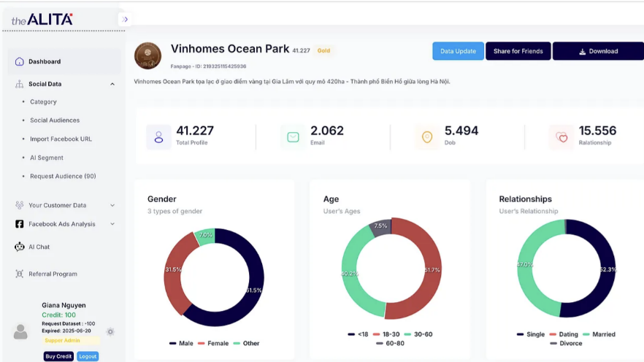
Task: Click the user avatar in sidebar
Action: coord(20,331)
